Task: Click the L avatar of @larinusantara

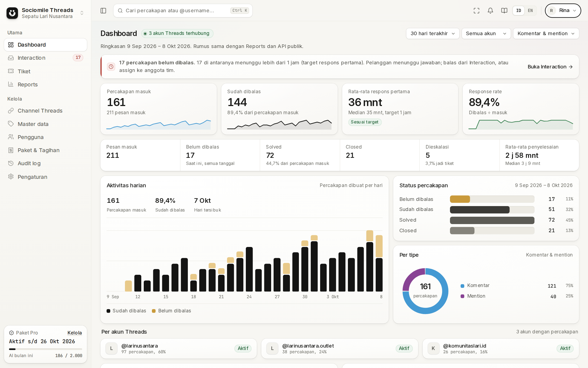Action: 111,348
